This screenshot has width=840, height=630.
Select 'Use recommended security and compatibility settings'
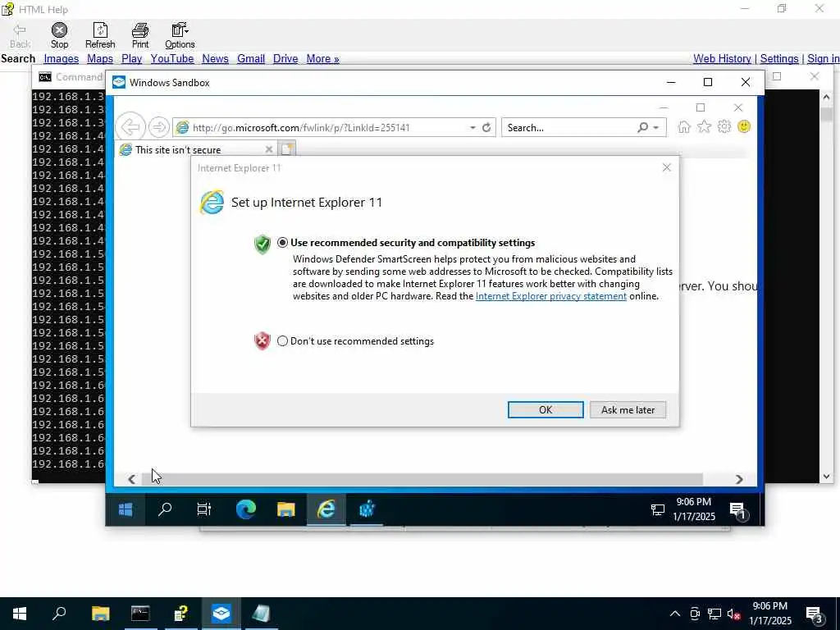(x=282, y=243)
